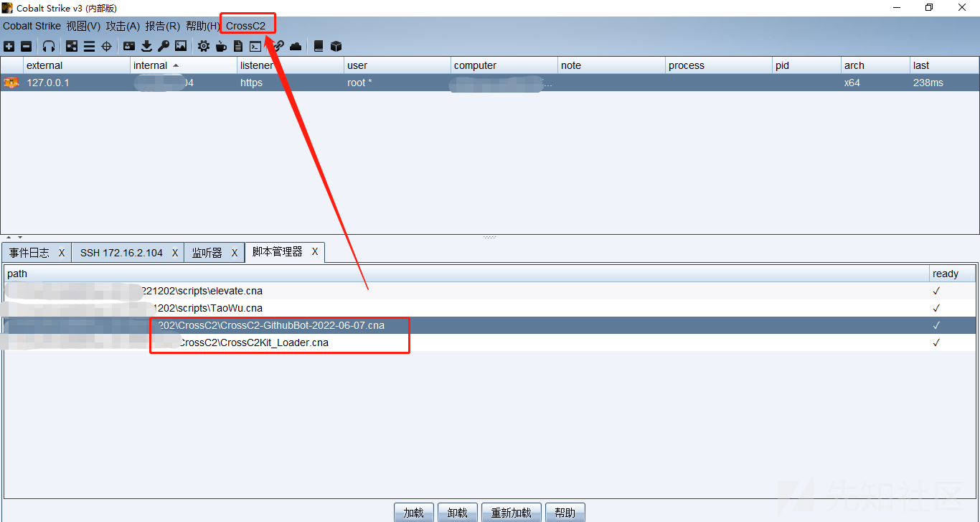This screenshot has height=522, width=980.
Task: Sort by the external column header
Action: click(x=77, y=65)
